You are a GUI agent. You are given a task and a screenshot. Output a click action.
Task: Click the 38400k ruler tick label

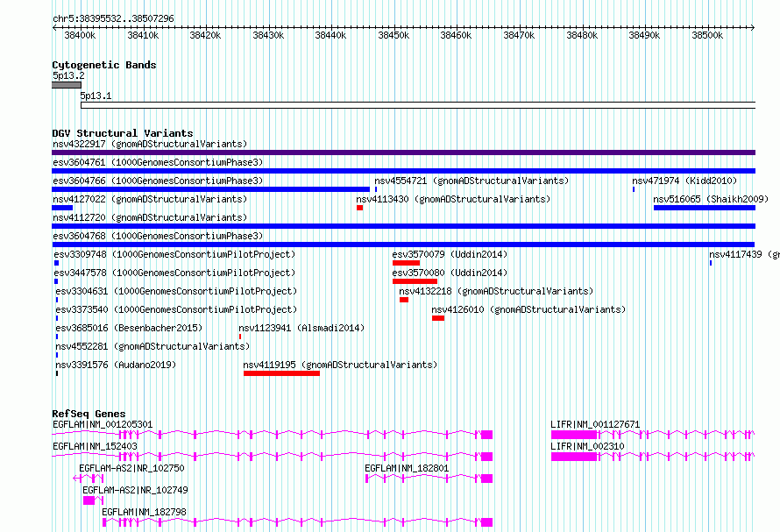80,35
